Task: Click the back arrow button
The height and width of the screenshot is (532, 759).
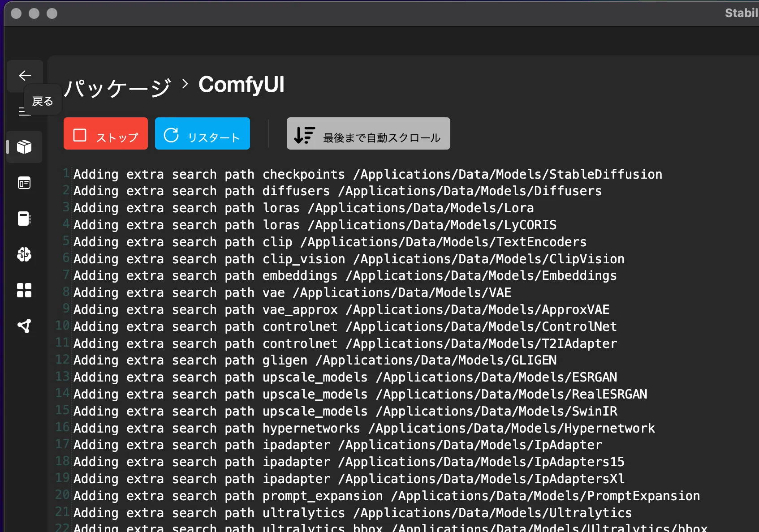Action: [25, 76]
